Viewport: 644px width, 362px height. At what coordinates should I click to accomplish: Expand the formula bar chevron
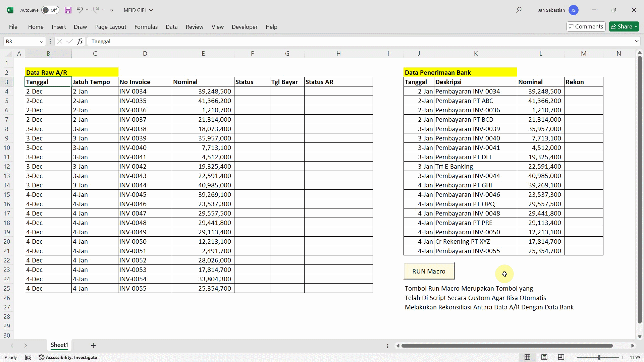[x=636, y=41]
